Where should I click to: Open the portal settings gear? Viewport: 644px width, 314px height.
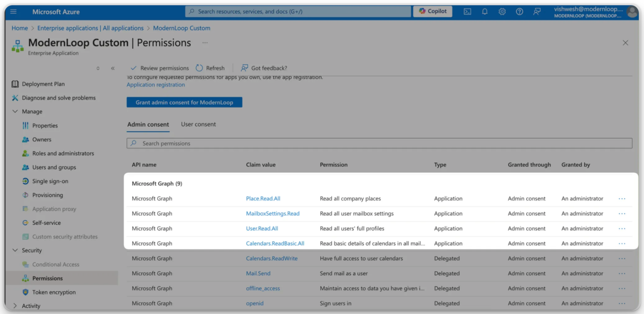tap(502, 11)
